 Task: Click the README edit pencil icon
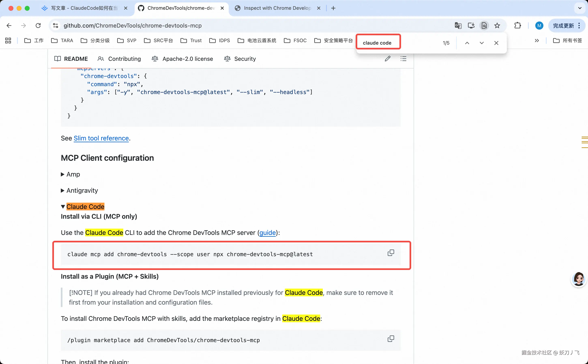pyautogui.click(x=387, y=59)
